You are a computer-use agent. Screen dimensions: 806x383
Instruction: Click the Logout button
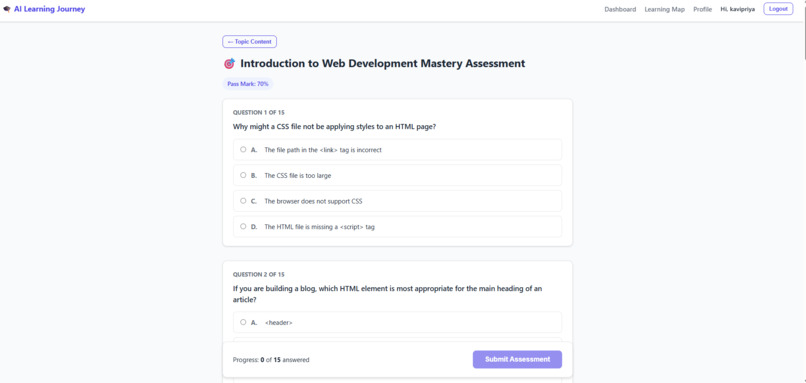coord(778,9)
